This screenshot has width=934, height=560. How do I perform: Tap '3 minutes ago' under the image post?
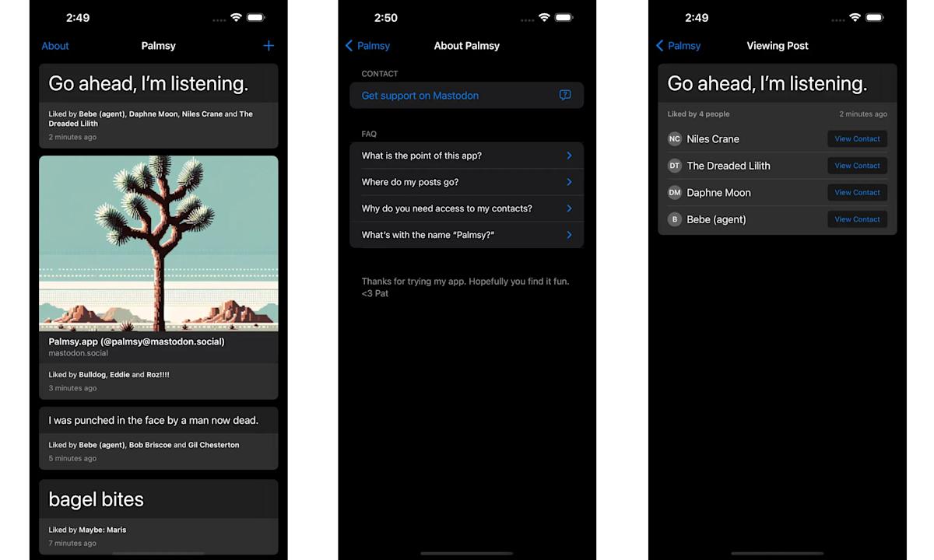72,388
